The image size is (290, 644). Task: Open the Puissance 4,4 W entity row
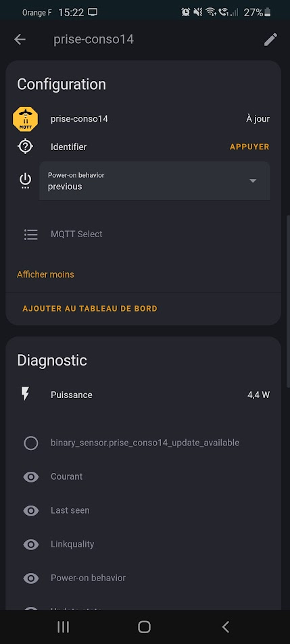[143, 395]
